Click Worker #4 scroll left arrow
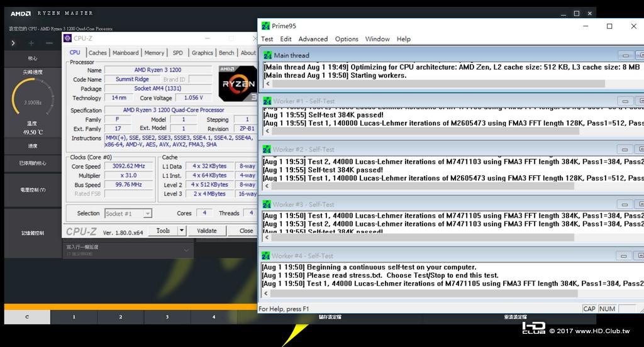644x347 pixels. point(266,294)
